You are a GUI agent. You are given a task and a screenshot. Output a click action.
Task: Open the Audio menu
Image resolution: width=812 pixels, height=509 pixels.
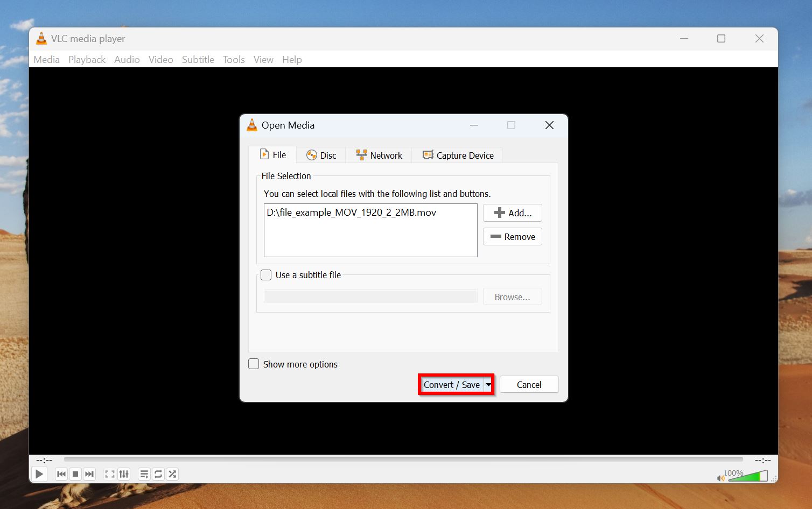pyautogui.click(x=127, y=60)
